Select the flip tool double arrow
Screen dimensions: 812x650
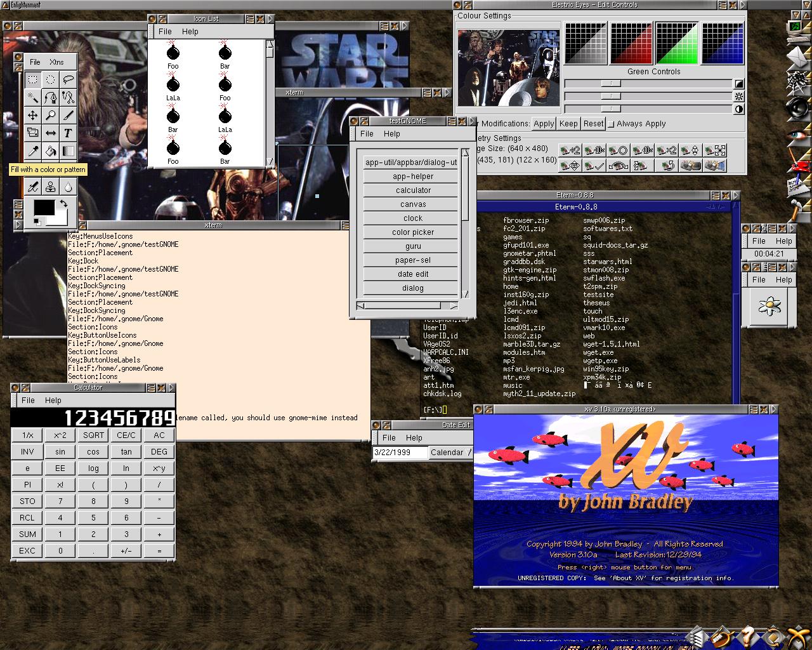click(50, 133)
